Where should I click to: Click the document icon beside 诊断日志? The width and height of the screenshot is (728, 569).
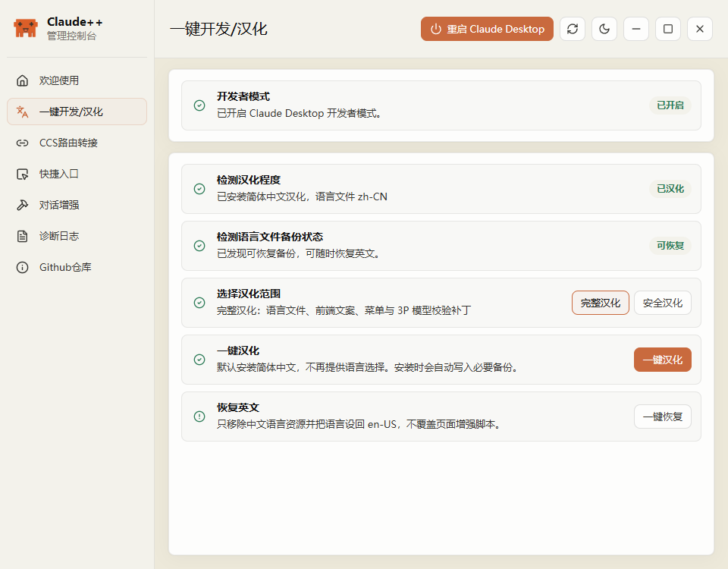(22, 236)
